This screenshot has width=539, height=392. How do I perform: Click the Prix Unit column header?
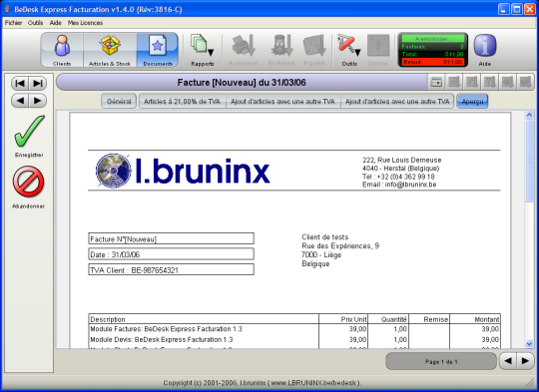point(343,319)
